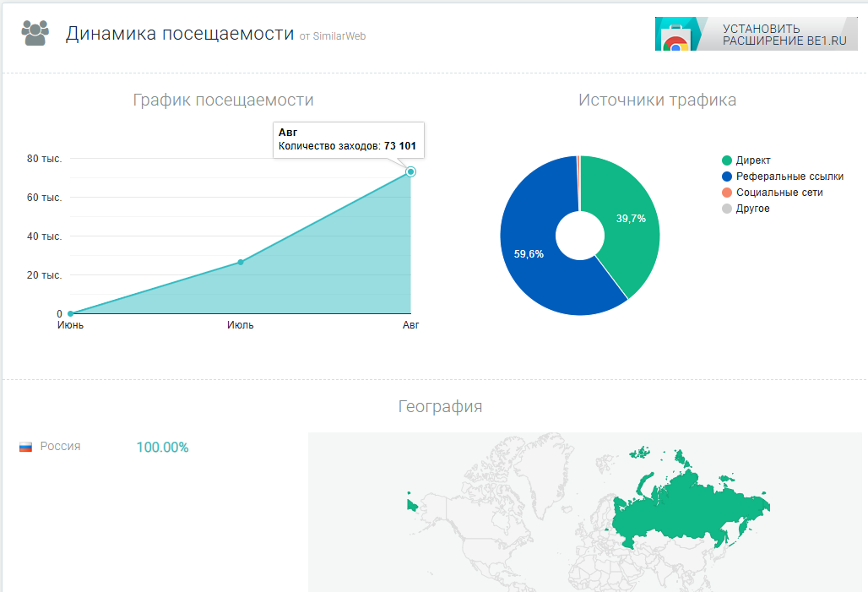The height and width of the screenshot is (592, 868).
Task: Click the Russia flag icon in the geography section
Action: [x=26, y=447]
